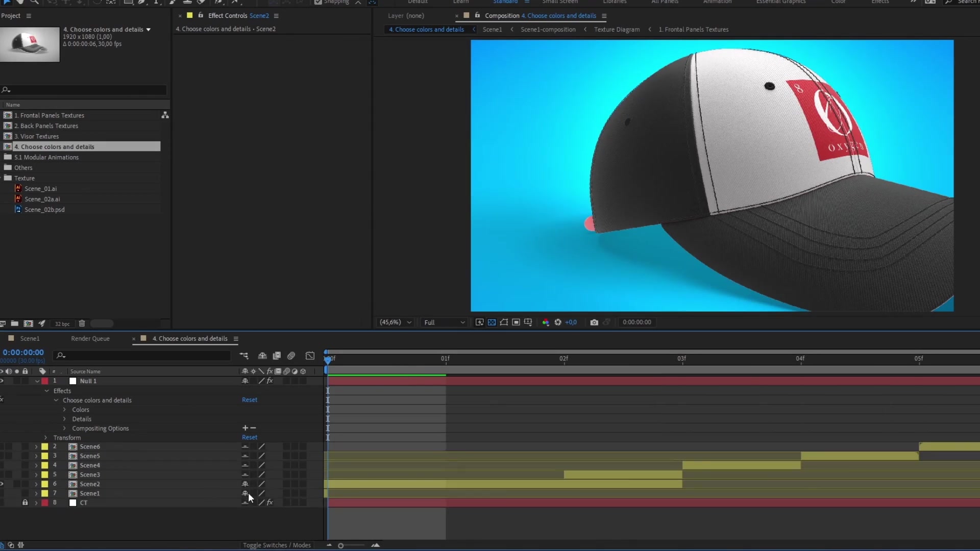Take a snapshot of the composition
The width and height of the screenshot is (980, 551).
tap(595, 322)
